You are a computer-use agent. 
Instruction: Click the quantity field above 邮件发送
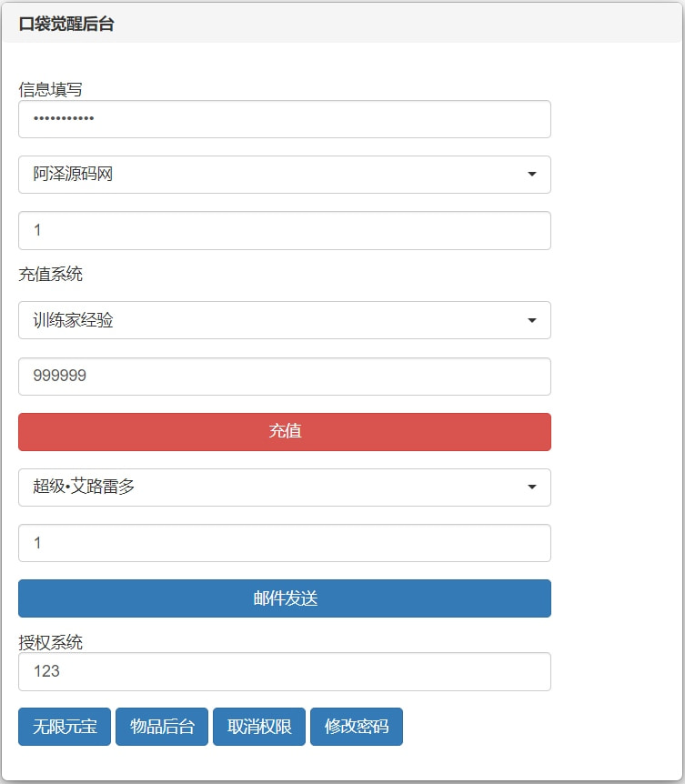click(x=284, y=543)
